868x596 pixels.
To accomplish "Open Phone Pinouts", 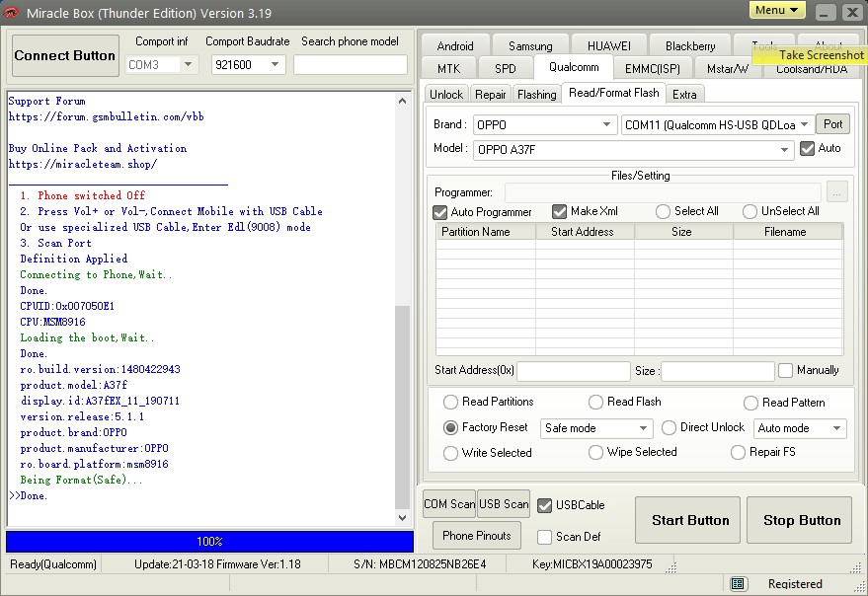I will point(477,536).
